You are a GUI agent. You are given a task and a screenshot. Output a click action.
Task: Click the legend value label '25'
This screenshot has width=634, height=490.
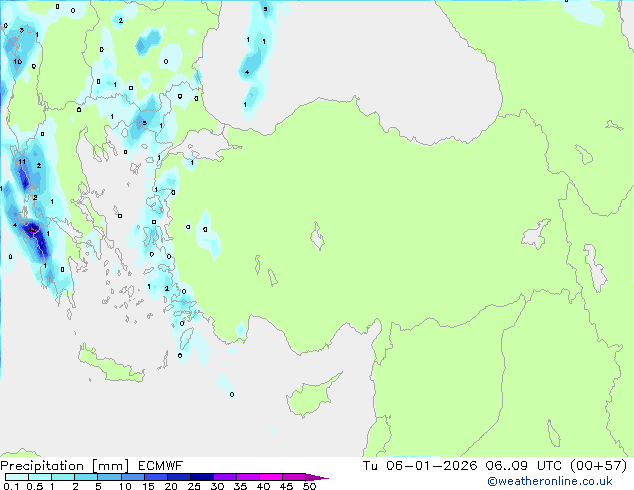[x=194, y=486]
